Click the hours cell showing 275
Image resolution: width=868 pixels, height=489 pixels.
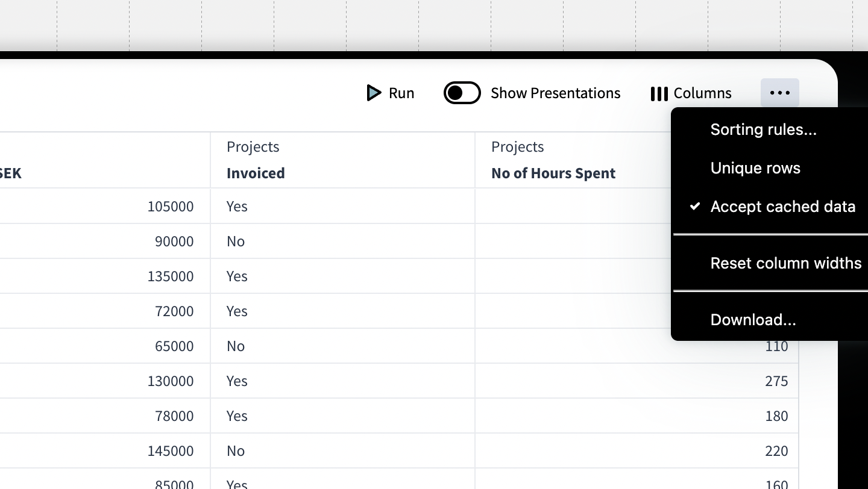coord(776,381)
